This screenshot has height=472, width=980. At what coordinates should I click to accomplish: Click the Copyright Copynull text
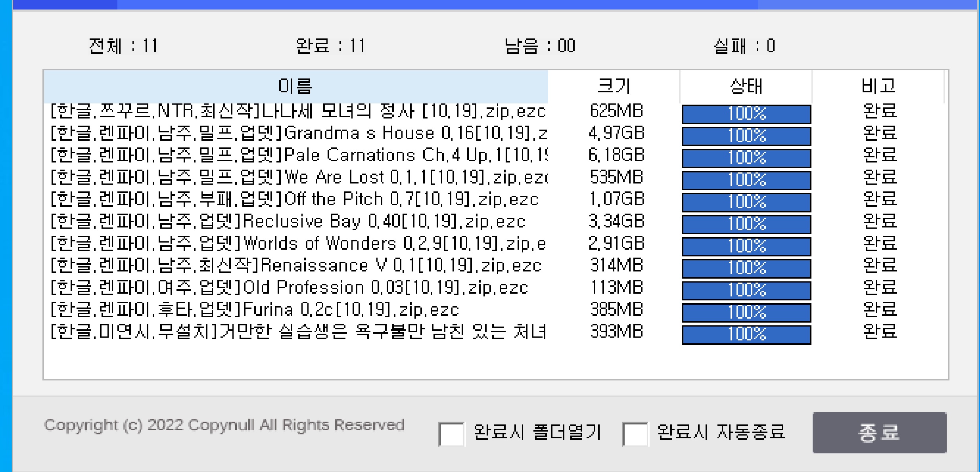coord(224,425)
